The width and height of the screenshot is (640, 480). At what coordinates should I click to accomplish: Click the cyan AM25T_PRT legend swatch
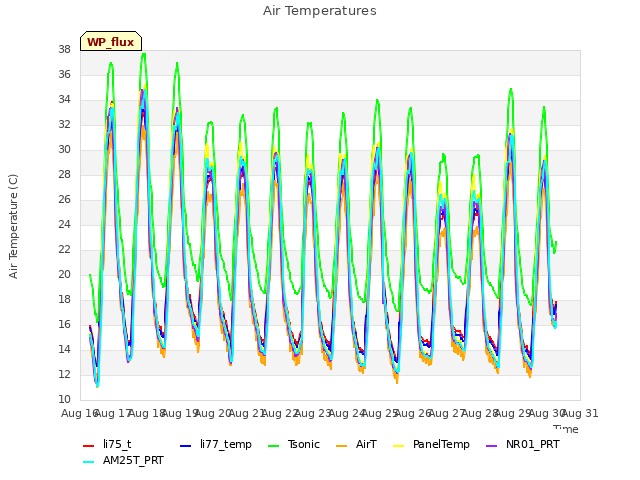tap(89, 462)
